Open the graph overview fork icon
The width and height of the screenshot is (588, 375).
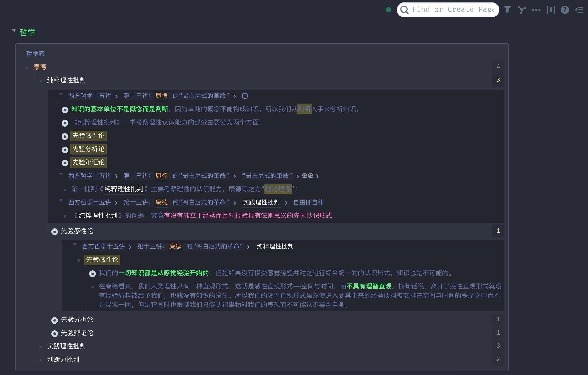click(x=522, y=10)
